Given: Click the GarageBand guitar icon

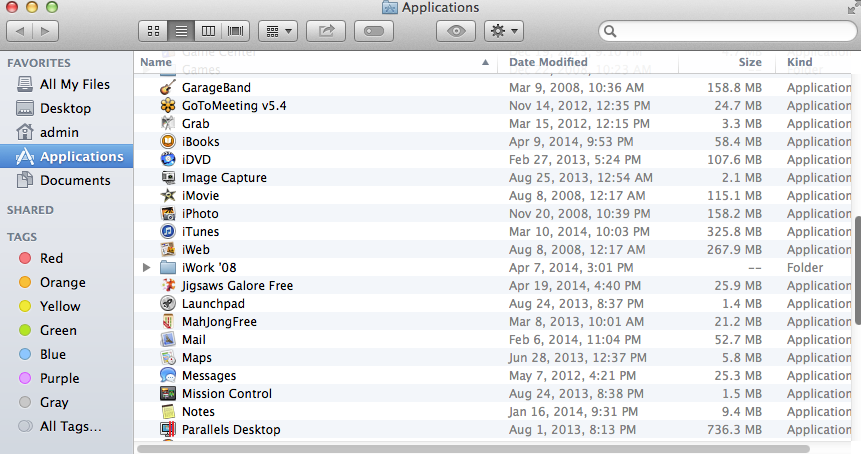Looking at the screenshot, I should tap(167, 87).
